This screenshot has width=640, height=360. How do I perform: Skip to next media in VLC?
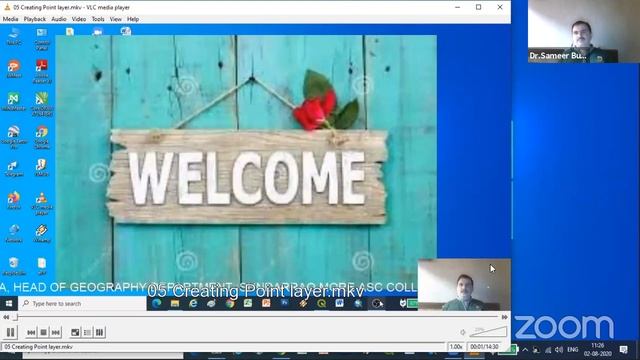[x=56, y=333]
